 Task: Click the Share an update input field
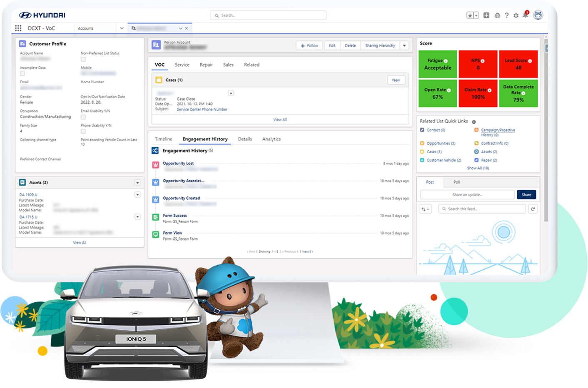pos(467,195)
